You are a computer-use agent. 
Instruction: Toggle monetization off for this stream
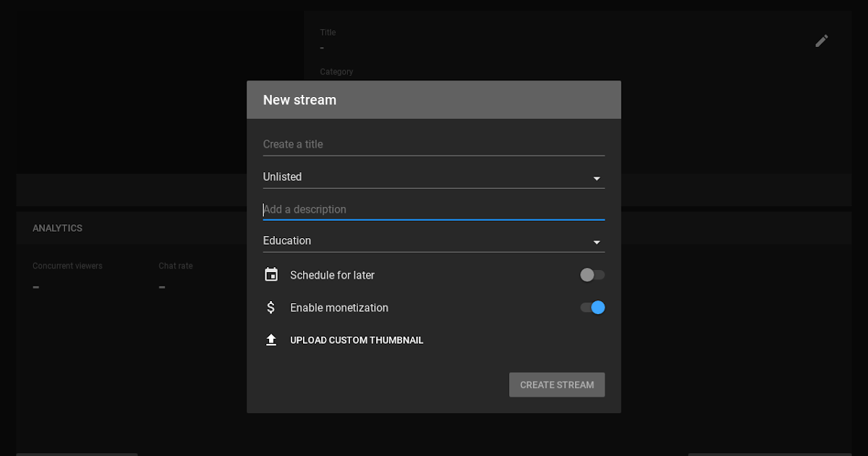593,307
